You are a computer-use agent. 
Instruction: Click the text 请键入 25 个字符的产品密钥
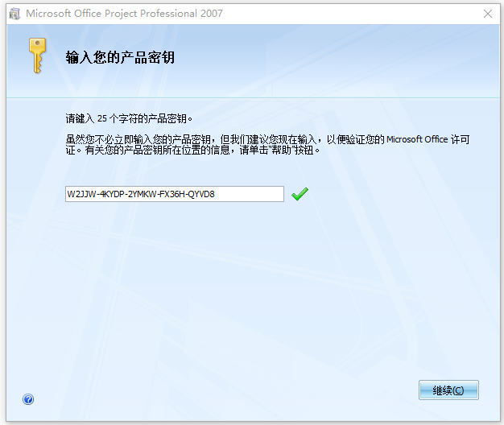[x=129, y=118]
